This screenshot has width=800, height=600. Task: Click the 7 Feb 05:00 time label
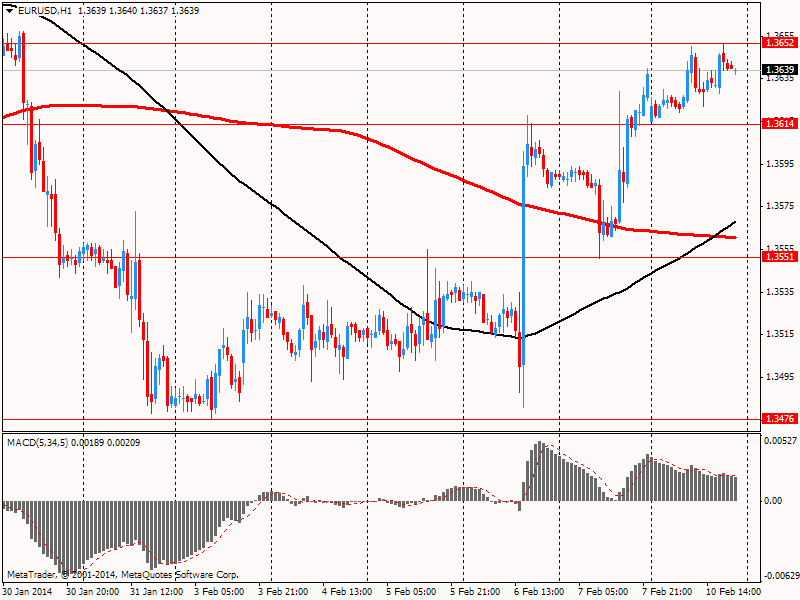(604, 592)
